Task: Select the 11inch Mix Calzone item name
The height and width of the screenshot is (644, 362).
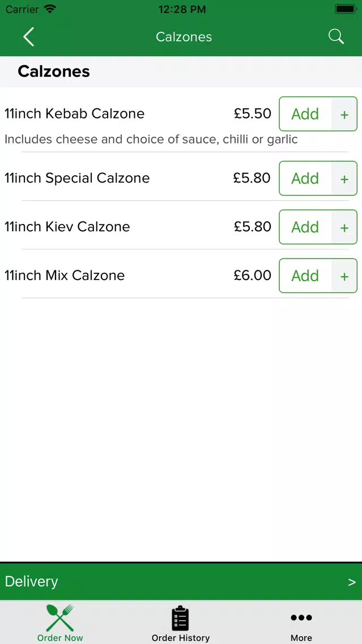Action: 65,275
